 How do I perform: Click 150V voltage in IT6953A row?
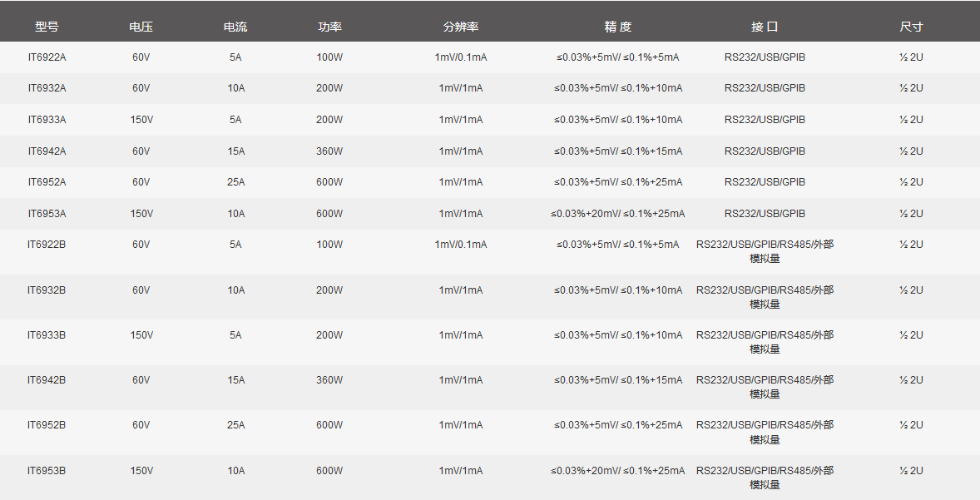pos(141,214)
